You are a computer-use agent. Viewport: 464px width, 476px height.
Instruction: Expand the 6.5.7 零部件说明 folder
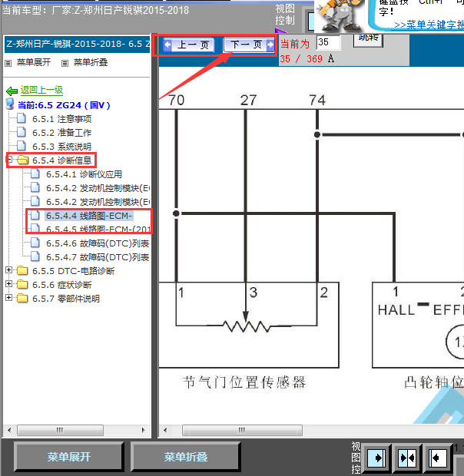click(8, 298)
